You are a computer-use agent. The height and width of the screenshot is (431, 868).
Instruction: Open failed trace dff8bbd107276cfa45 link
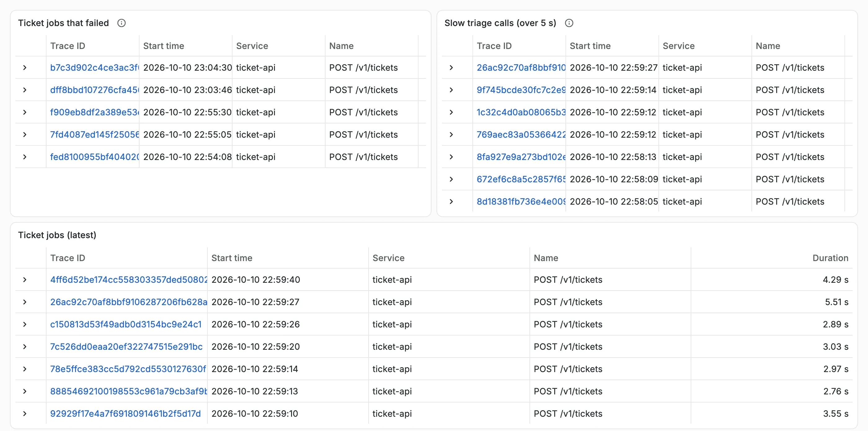point(94,90)
